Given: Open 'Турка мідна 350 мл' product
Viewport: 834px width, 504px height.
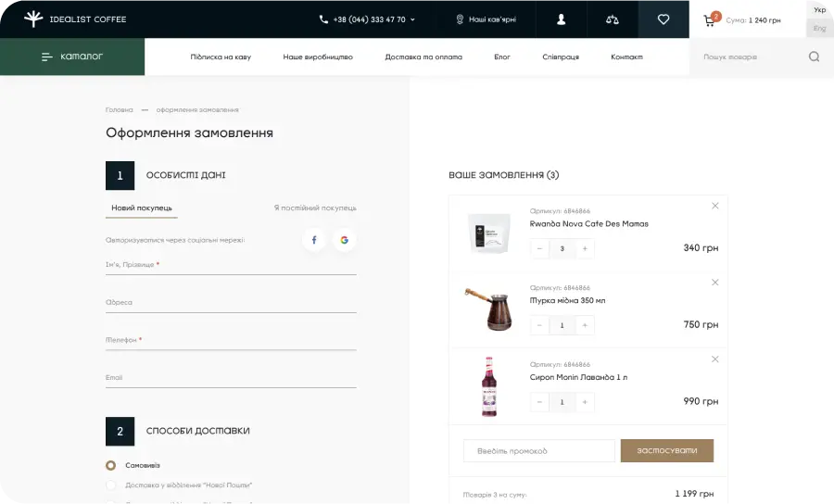Looking at the screenshot, I should (567, 300).
